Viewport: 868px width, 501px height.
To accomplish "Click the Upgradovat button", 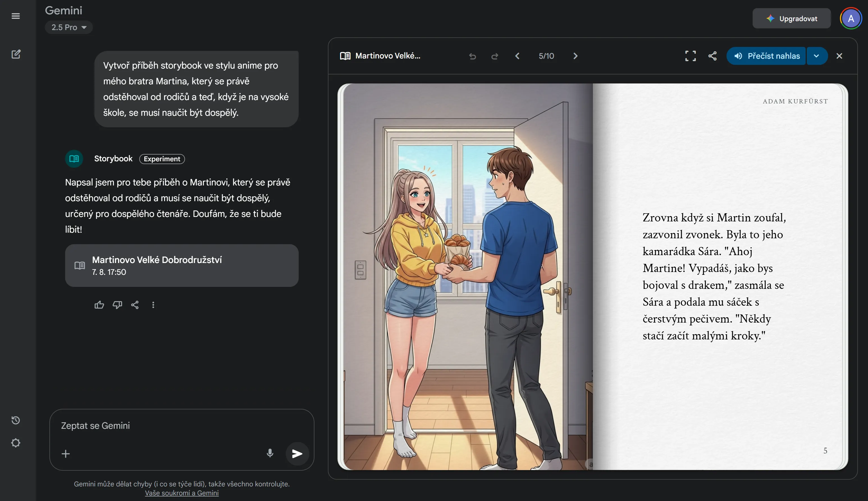I will point(791,19).
